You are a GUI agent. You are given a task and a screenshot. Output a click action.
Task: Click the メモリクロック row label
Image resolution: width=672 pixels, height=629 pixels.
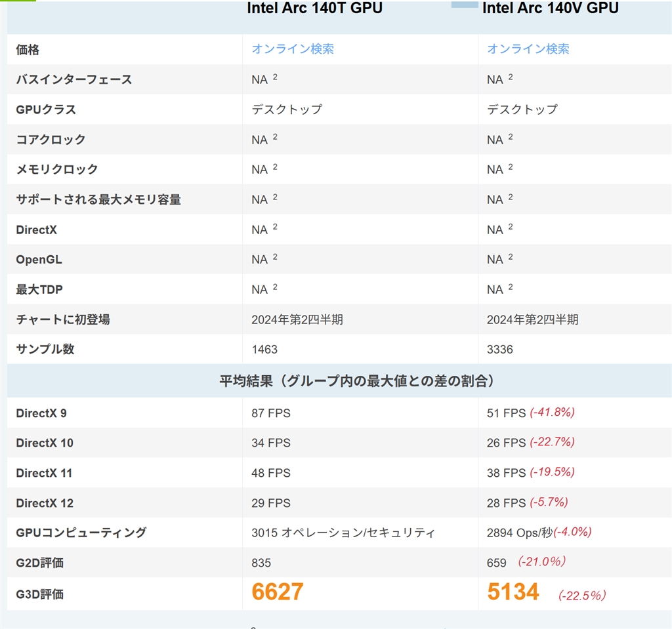[x=57, y=170]
